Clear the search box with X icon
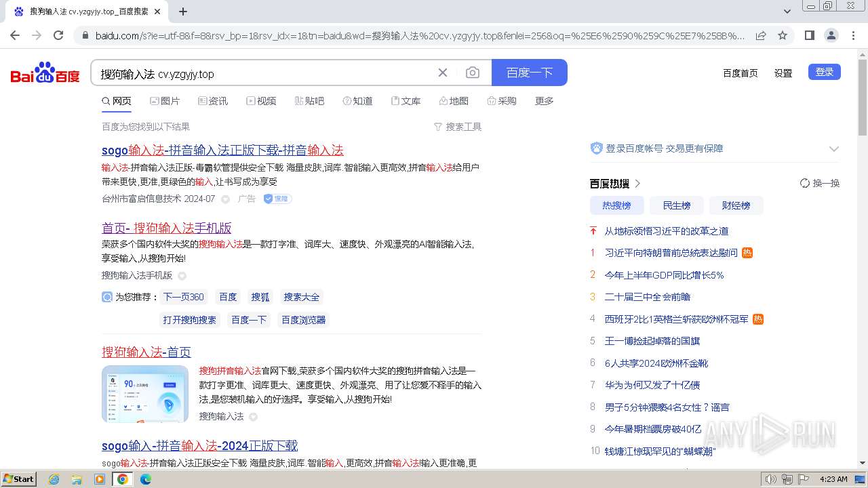 [x=443, y=73]
